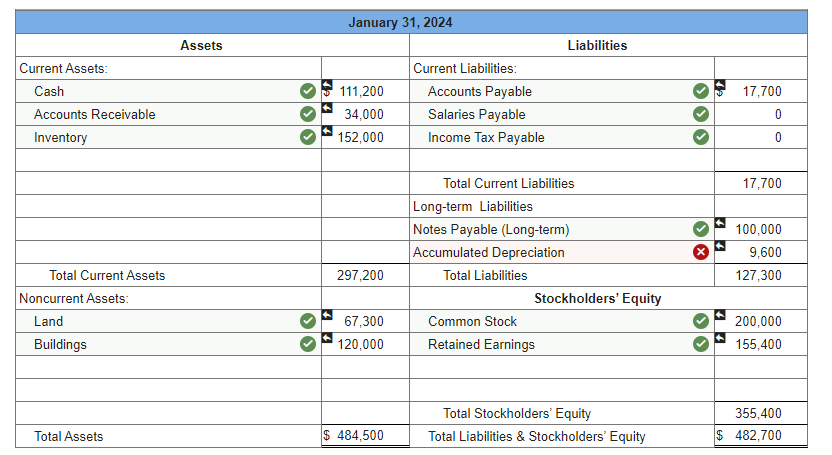Click the green checkmark beside Land

tap(308, 321)
